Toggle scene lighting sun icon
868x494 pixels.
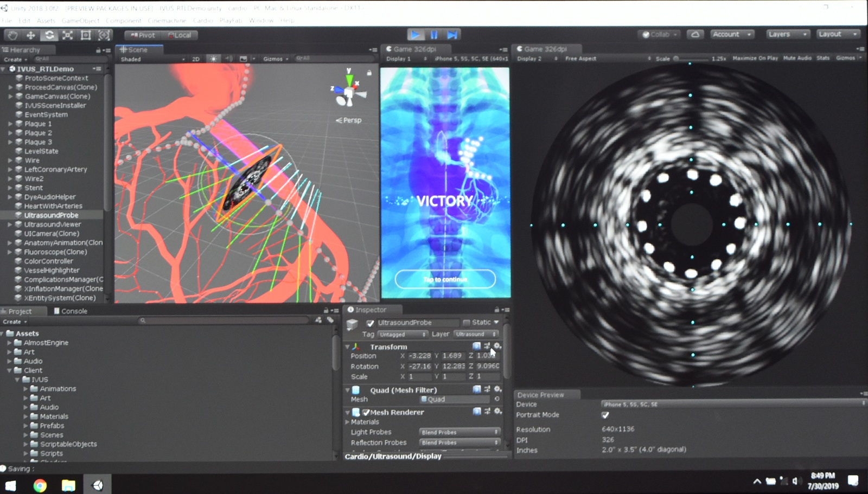[214, 59]
